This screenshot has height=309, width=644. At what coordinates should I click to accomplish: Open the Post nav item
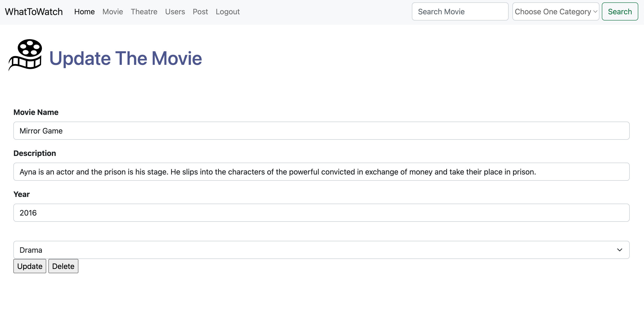[x=200, y=12]
